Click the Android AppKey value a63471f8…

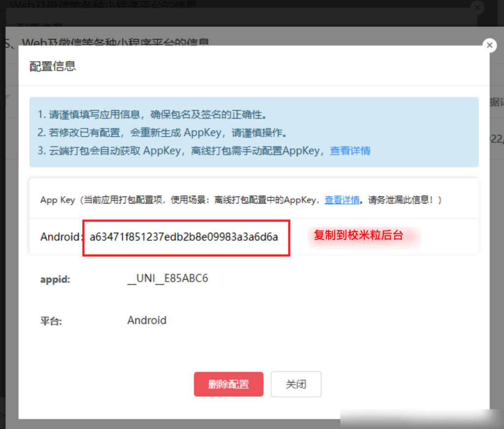pyautogui.click(x=184, y=237)
